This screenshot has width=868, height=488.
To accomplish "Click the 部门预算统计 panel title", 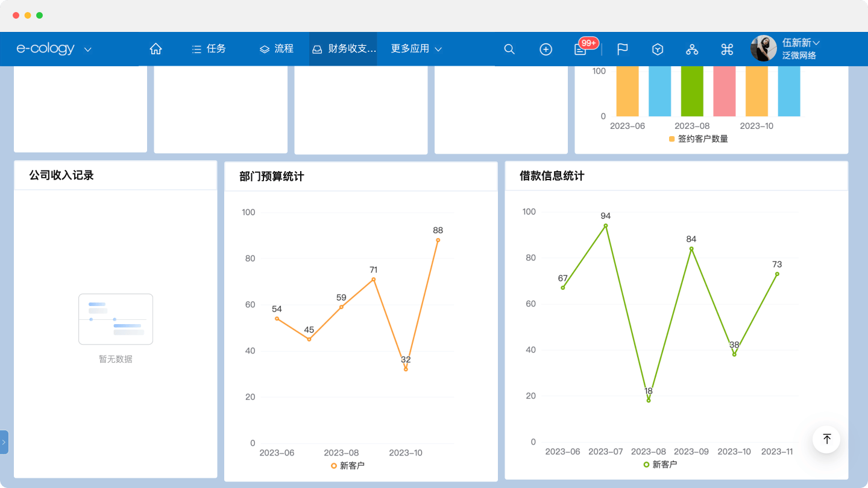I will point(272,177).
